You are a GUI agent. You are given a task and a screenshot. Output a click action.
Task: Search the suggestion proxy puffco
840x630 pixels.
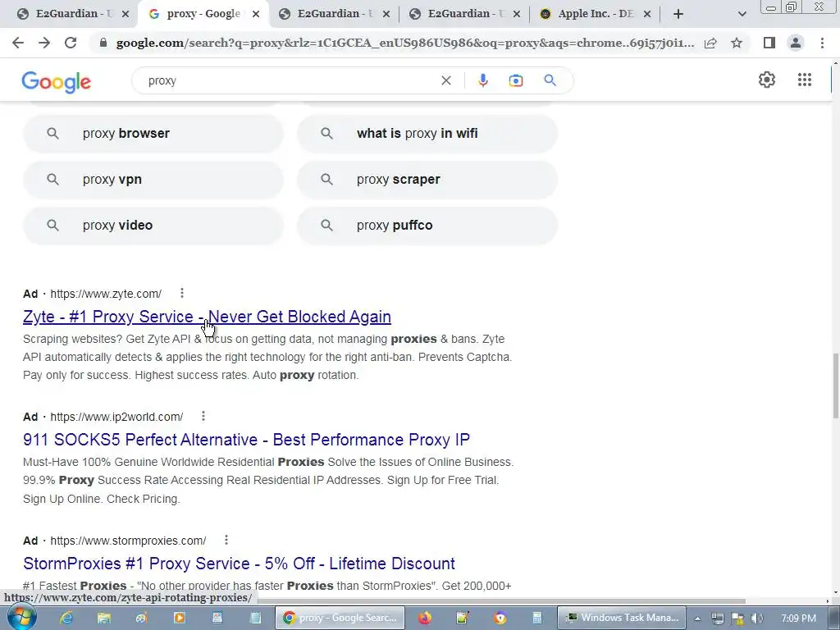coord(427,226)
